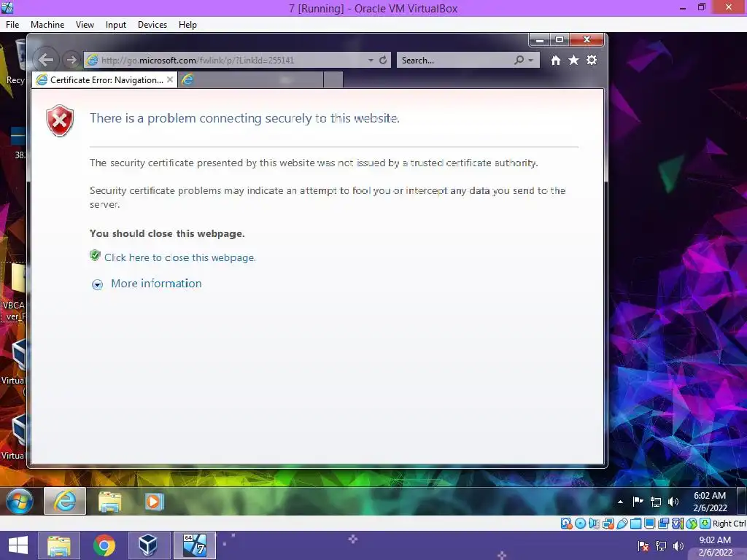Open the Recycle Bin desktop icon

tap(19, 62)
